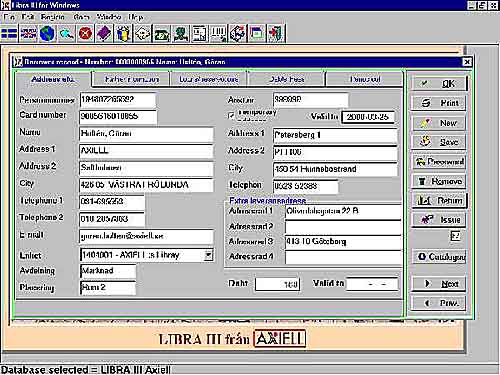500x375 pixels.
Task: Go to the Next borrower record
Action: tap(439, 284)
